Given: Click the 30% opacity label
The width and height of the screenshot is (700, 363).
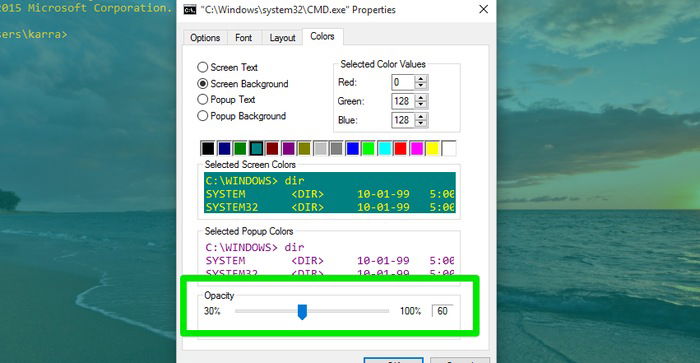Looking at the screenshot, I should click(x=212, y=311).
